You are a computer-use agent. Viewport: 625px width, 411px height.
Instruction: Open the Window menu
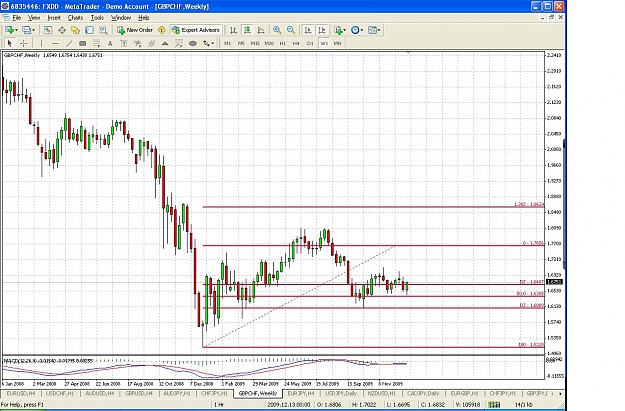pyautogui.click(x=121, y=18)
